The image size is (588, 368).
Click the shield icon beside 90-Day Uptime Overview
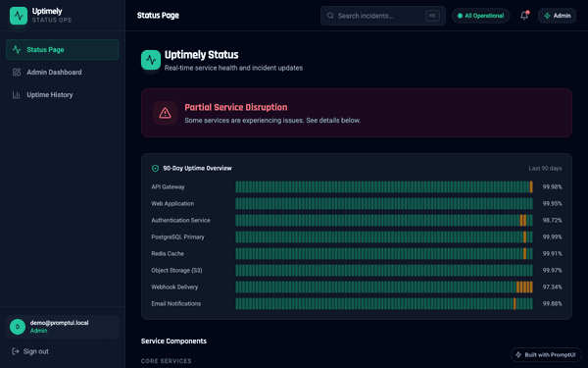pyautogui.click(x=155, y=168)
